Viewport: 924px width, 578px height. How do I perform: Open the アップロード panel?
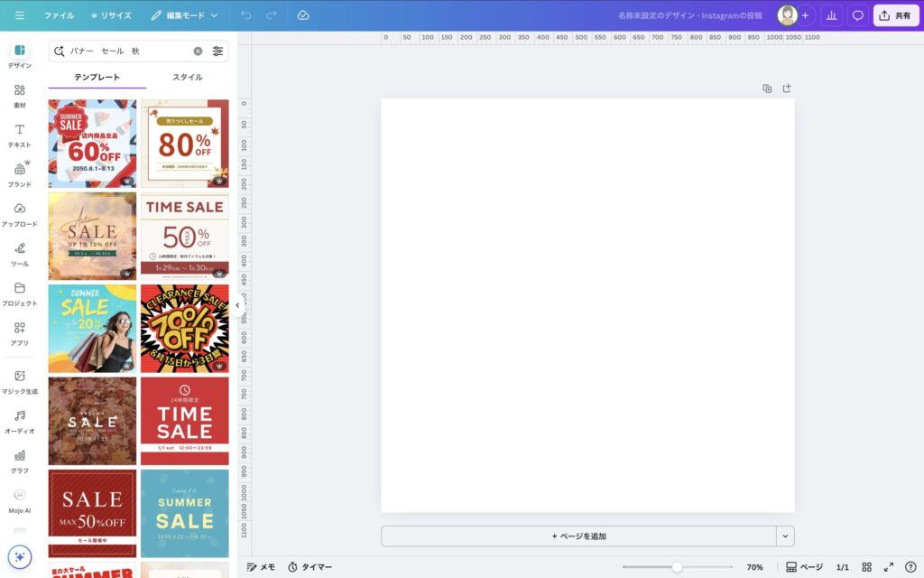(x=19, y=213)
